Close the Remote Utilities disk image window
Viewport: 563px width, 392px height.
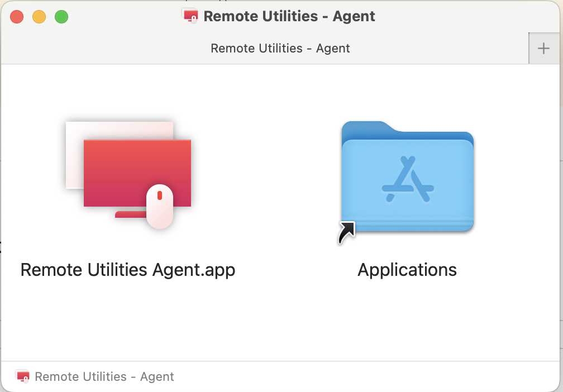pyautogui.click(x=17, y=17)
